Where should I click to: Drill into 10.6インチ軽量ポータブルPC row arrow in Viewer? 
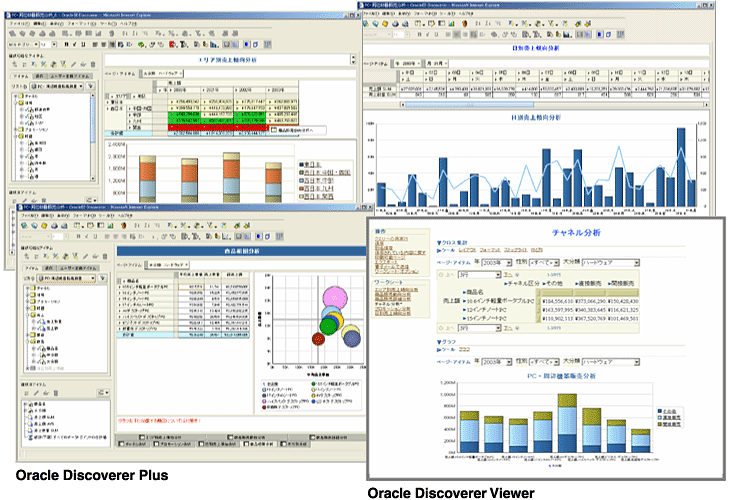coord(464,301)
